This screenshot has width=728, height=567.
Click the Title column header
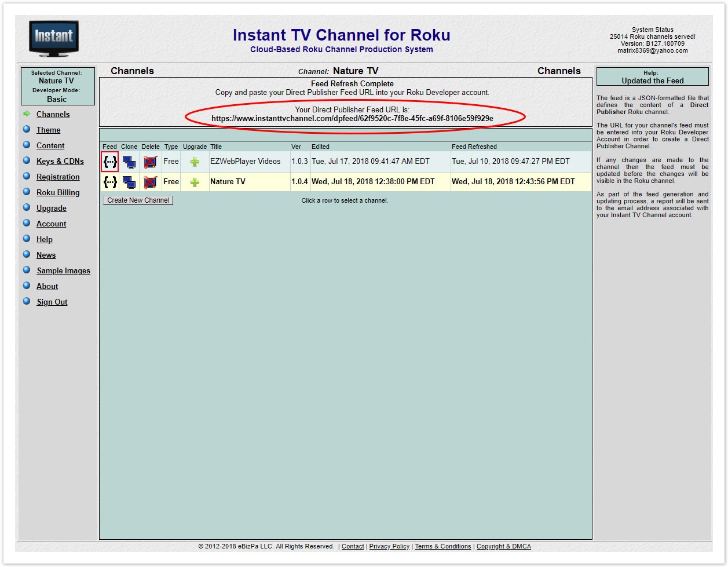click(216, 147)
